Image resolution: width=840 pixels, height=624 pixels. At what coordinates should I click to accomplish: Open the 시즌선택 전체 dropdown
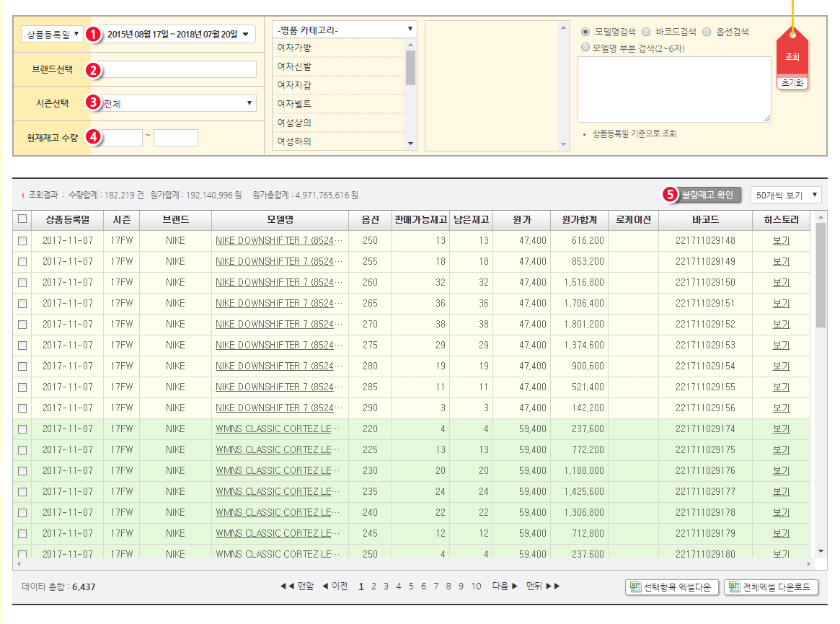(178, 103)
